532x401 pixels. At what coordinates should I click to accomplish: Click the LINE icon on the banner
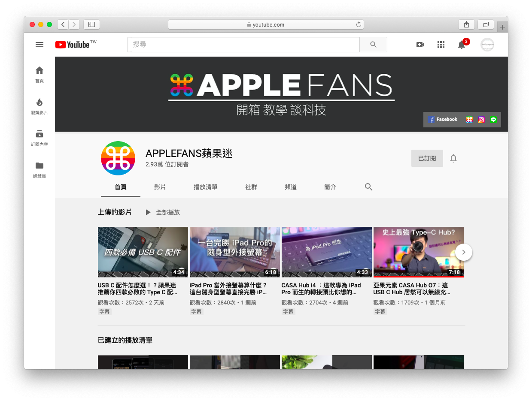coord(493,120)
